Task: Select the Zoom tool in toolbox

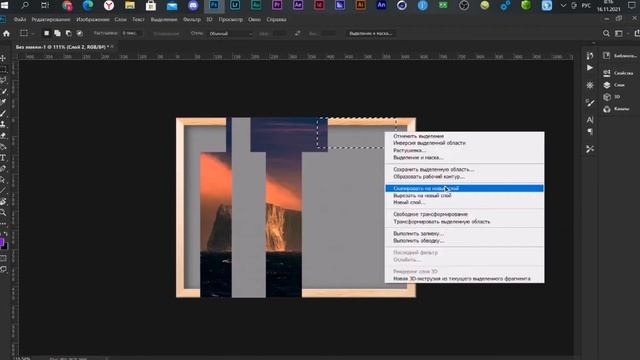Action: click(x=3, y=213)
